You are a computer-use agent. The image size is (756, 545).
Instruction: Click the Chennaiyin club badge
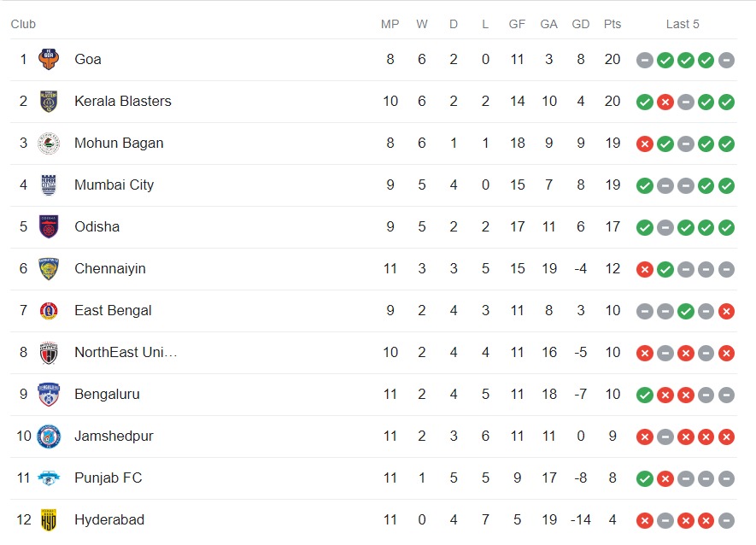click(x=49, y=269)
